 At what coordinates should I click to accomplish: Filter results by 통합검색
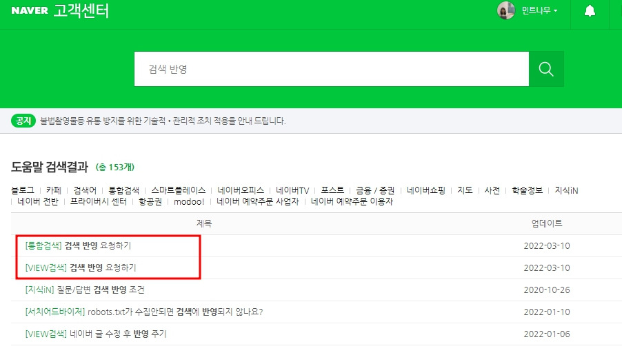pos(123,190)
